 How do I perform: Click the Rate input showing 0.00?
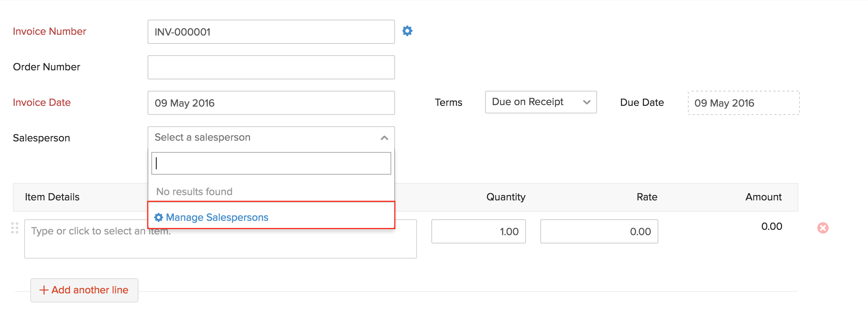pos(599,231)
